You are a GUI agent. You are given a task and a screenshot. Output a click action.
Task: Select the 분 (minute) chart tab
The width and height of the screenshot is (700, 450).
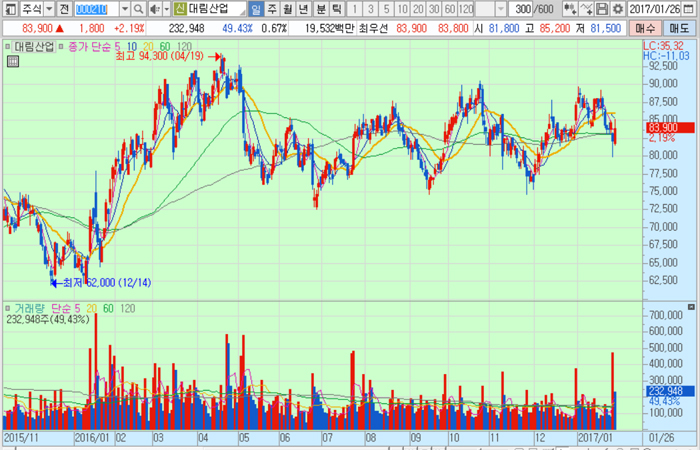tap(321, 9)
